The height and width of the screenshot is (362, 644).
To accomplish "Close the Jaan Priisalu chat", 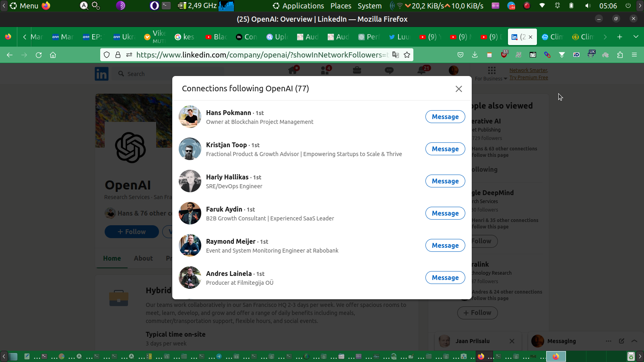I will click(512, 341).
